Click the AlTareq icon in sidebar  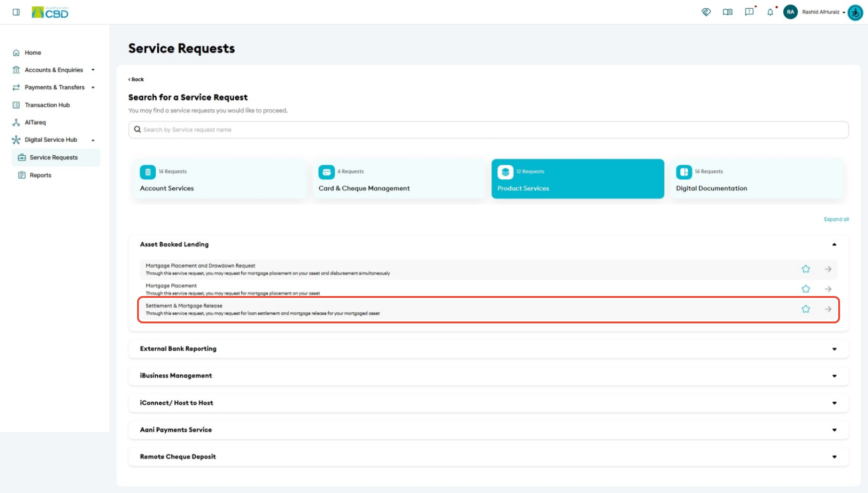pos(16,123)
